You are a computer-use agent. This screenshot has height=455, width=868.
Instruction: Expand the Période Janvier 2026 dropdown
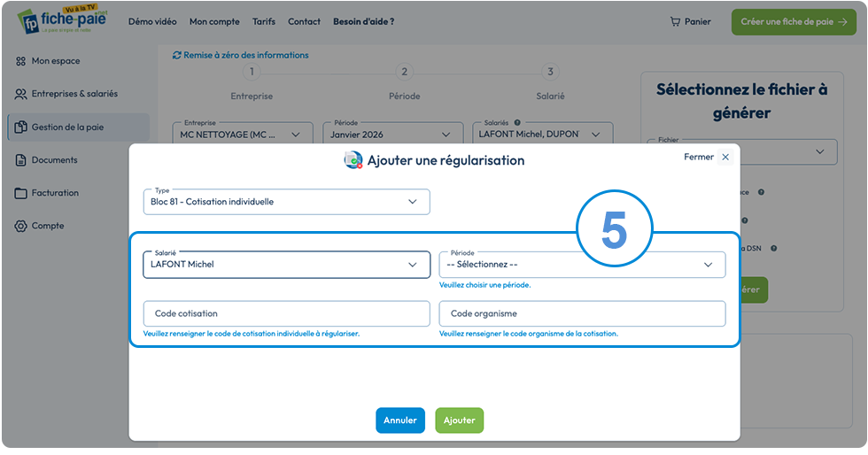[x=391, y=135]
